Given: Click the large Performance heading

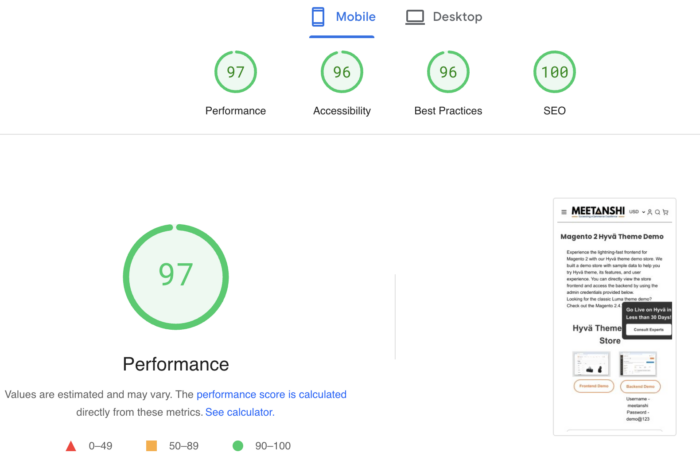Looking at the screenshot, I should [x=176, y=364].
